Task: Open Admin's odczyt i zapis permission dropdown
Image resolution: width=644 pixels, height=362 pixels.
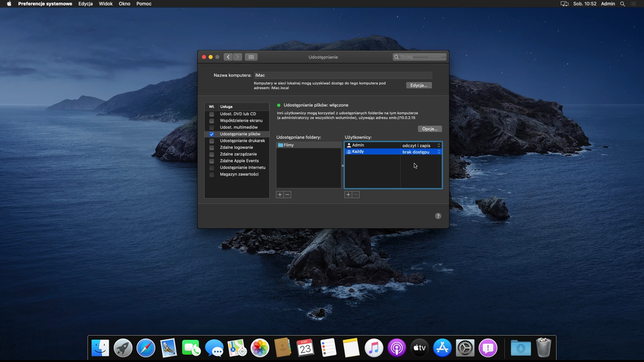Action: point(421,145)
